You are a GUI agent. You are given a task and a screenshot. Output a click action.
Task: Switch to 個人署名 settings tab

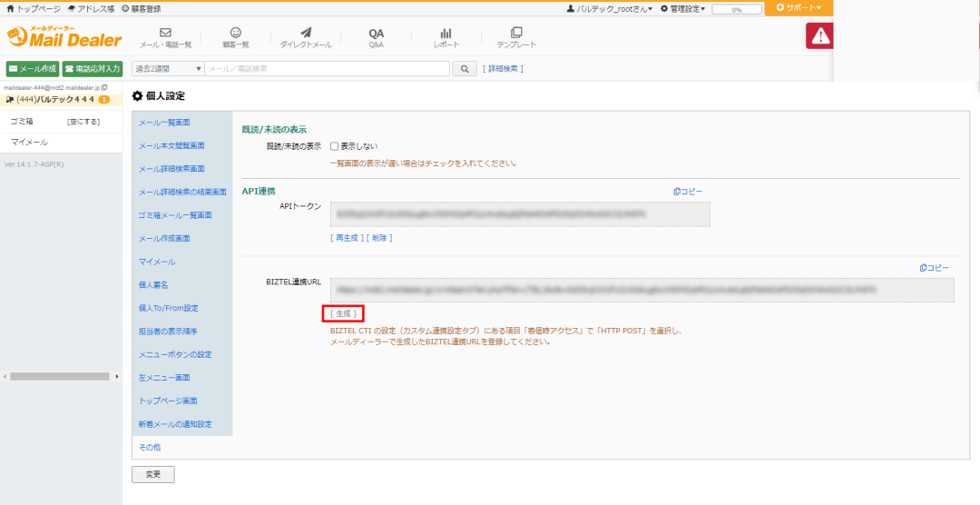click(155, 284)
